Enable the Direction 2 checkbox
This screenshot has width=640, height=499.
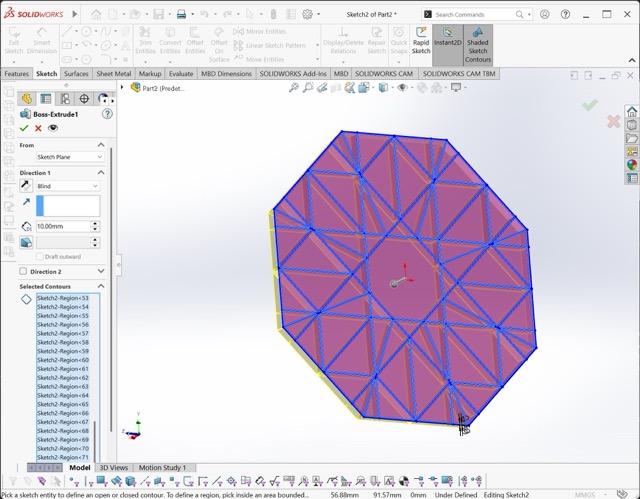coord(23,271)
